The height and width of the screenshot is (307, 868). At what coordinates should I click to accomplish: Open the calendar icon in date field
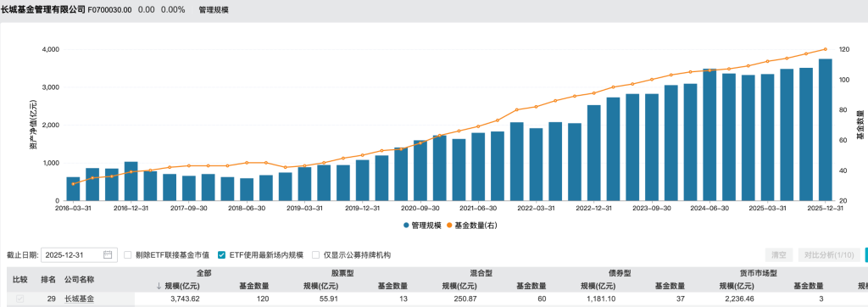pos(108,255)
